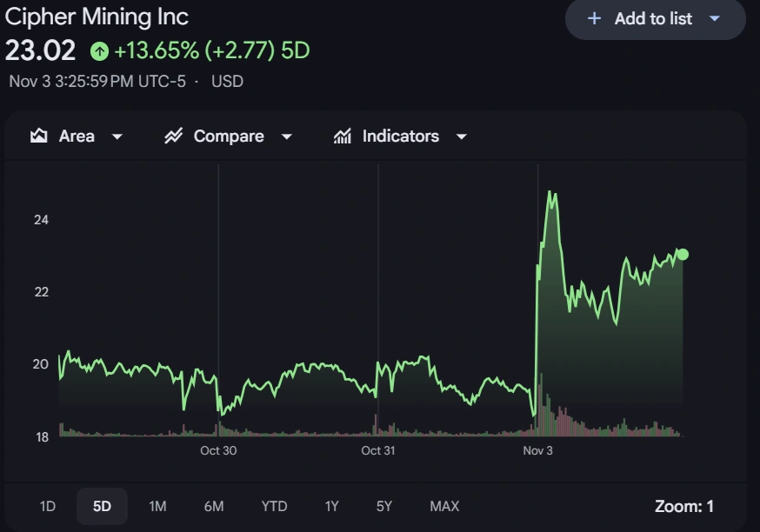Click the plus icon on Add to list
The width and height of the screenshot is (760, 532).
(595, 18)
